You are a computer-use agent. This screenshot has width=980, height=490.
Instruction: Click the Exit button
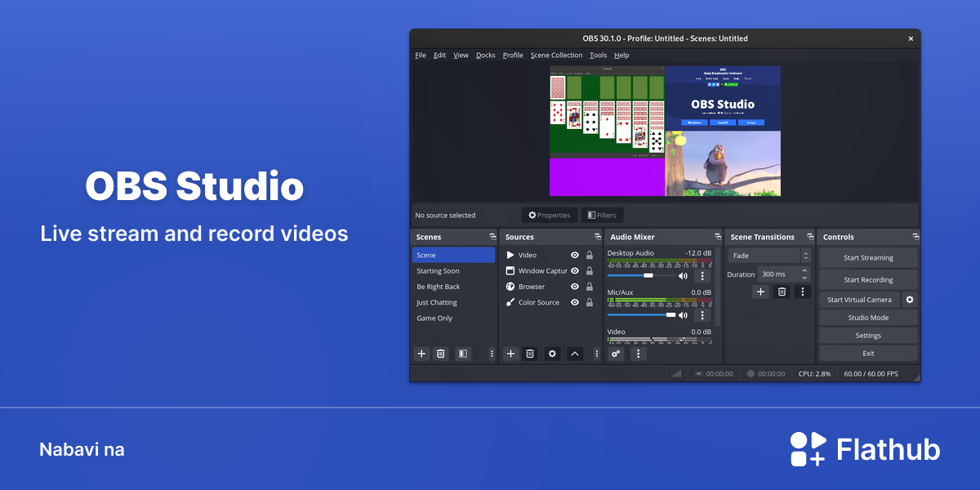868,354
